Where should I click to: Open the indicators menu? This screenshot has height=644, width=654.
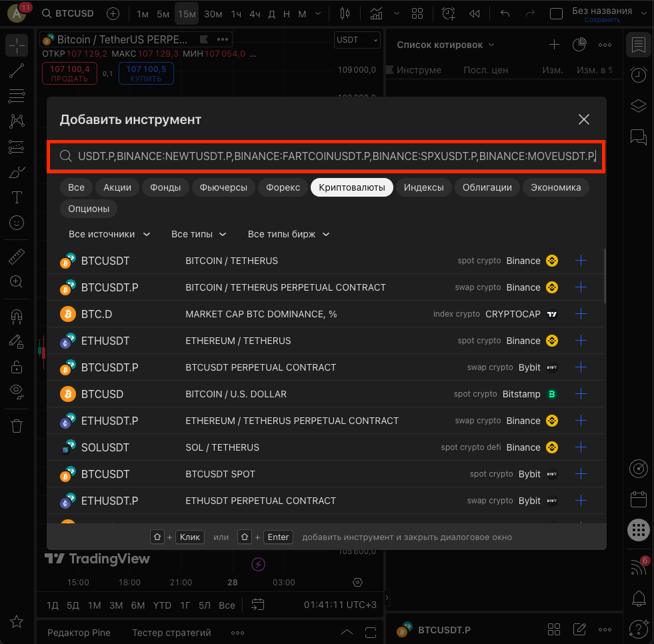click(x=376, y=14)
